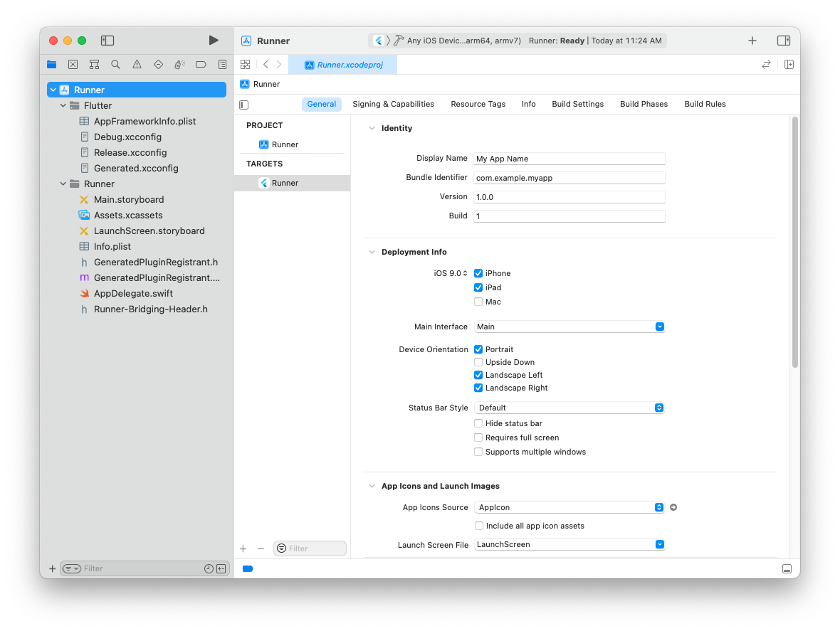Viewport: 840px width, 631px height.
Task: Uncheck the Mac deployment checkbox
Action: pos(478,301)
